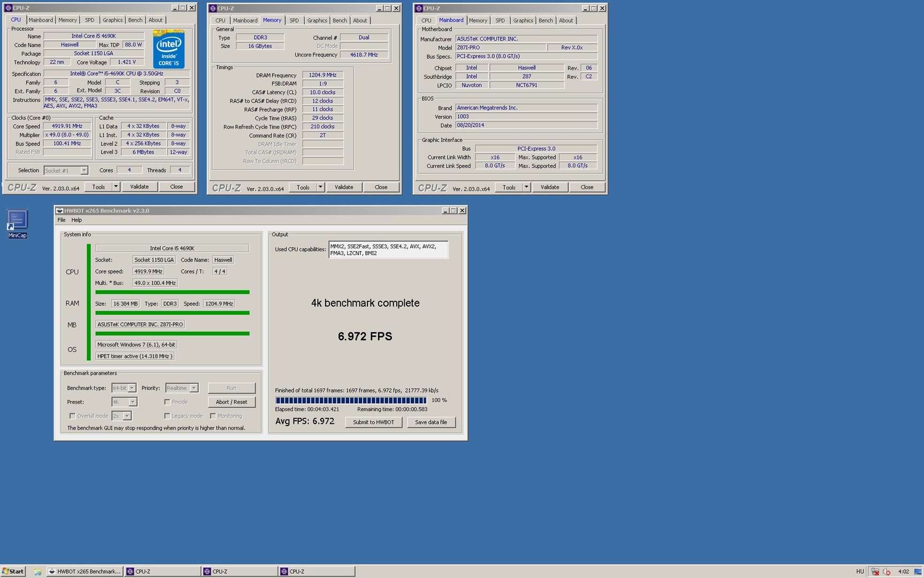
Task: Click Validate in first CPU-Z window
Action: [x=140, y=187]
